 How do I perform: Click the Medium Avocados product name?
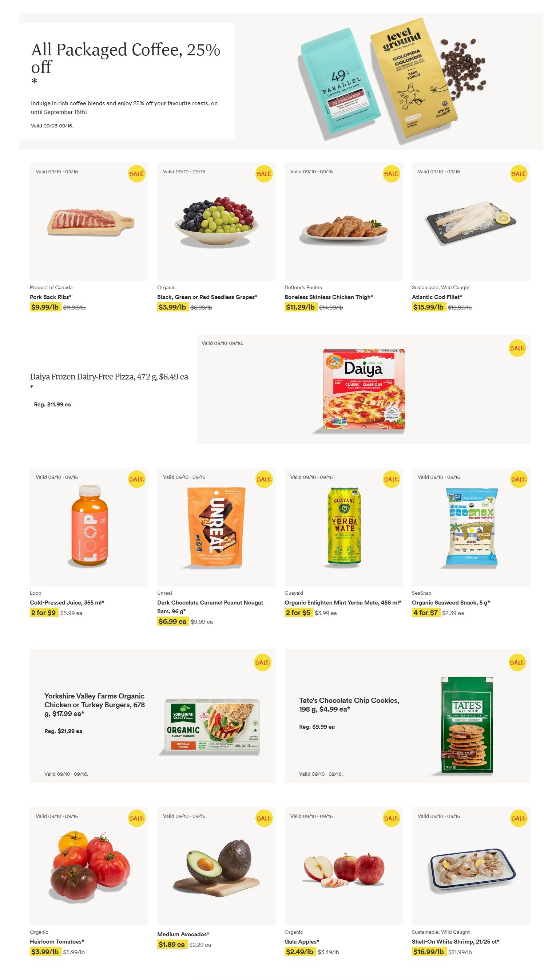(183, 934)
